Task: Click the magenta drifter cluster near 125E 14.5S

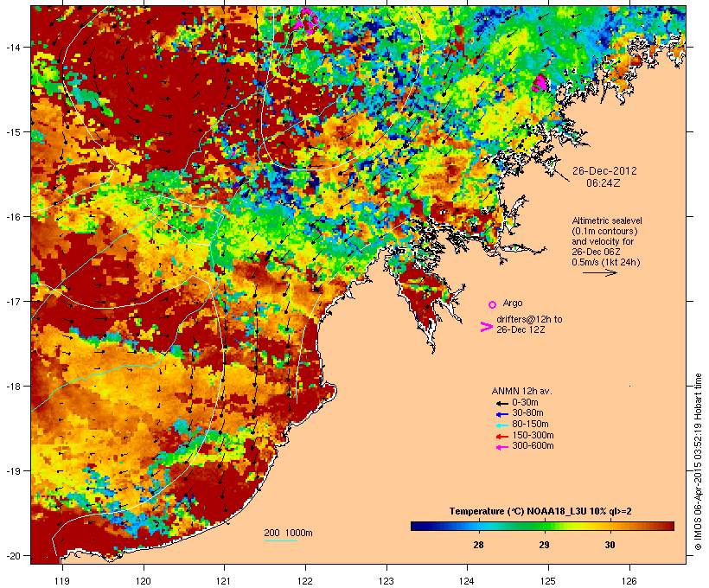Action: 540,84
